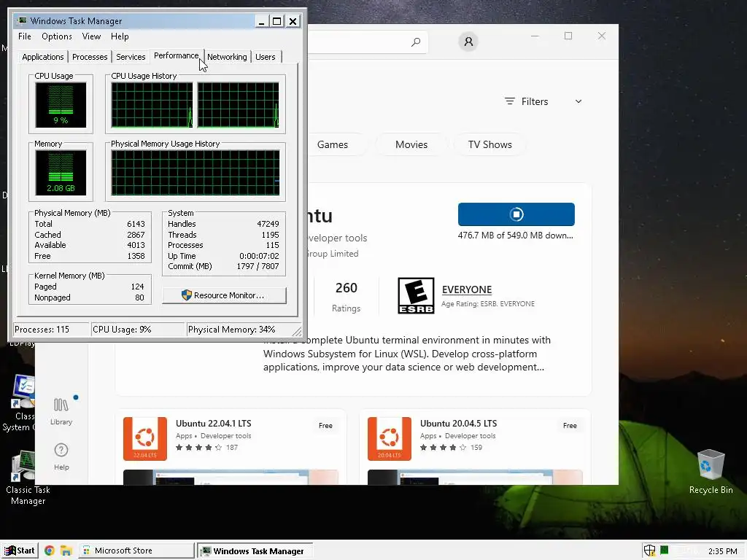Click Free price on Ubuntu 20.04.5 LTS
Image resolution: width=747 pixels, height=560 pixels.
coord(570,426)
